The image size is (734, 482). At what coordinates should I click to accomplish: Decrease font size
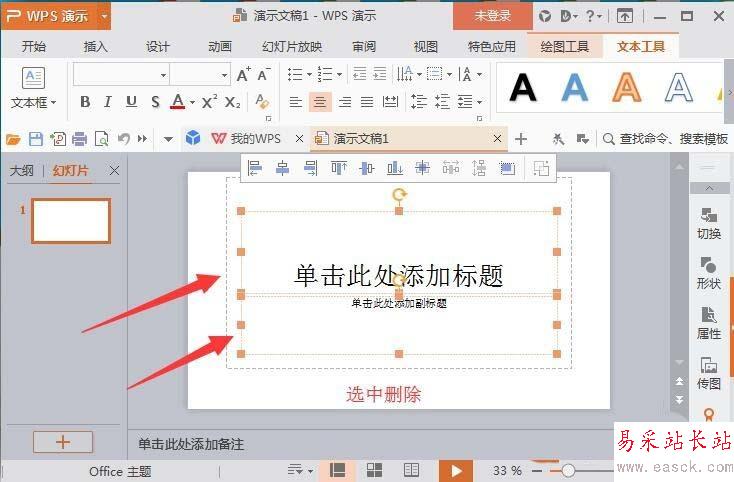264,74
